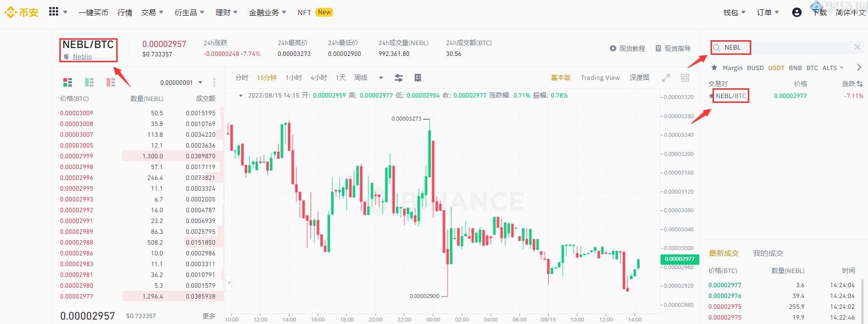Open 行情 markets page
Image resolution: width=868 pixels, height=324 pixels.
click(125, 12)
